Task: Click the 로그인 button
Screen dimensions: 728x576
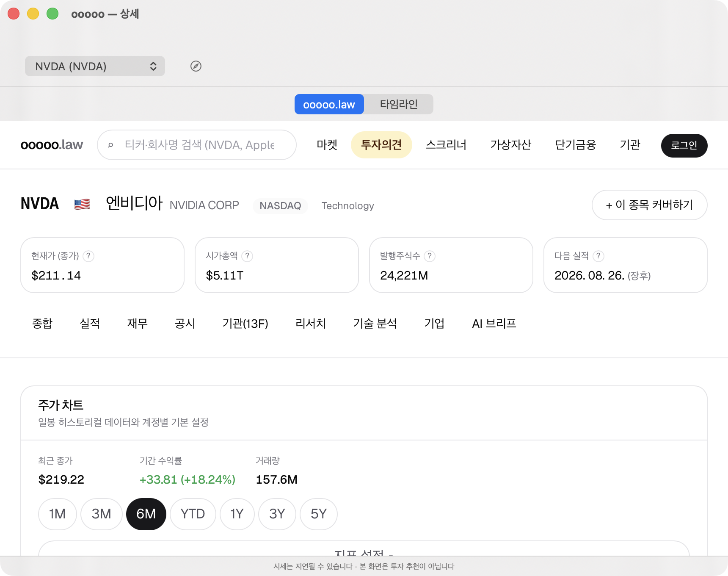Action: (684, 145)
